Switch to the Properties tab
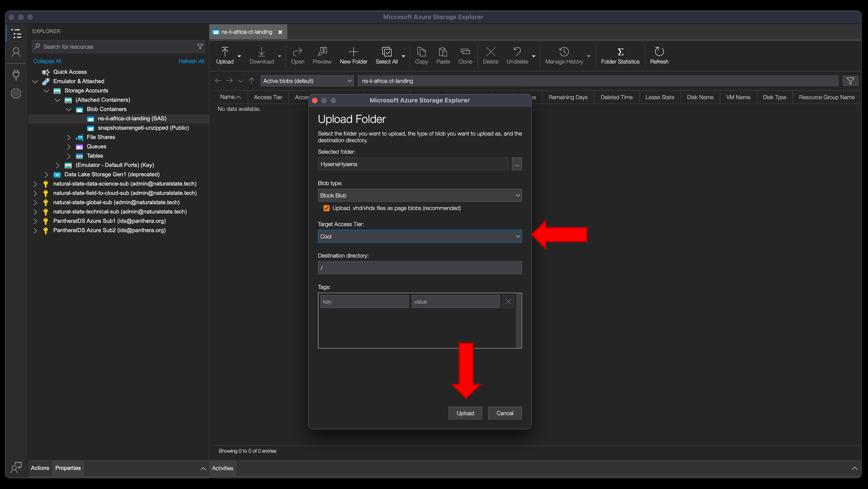Viewport: 868px width, 489px height. [68, 468]
